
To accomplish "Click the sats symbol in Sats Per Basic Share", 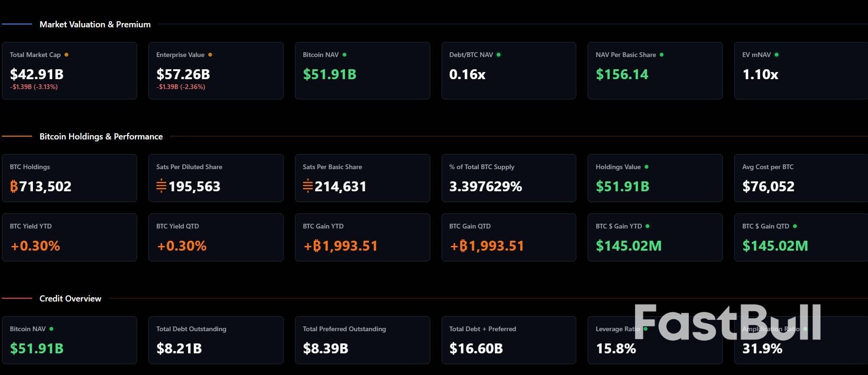I will tap(308, 186).
